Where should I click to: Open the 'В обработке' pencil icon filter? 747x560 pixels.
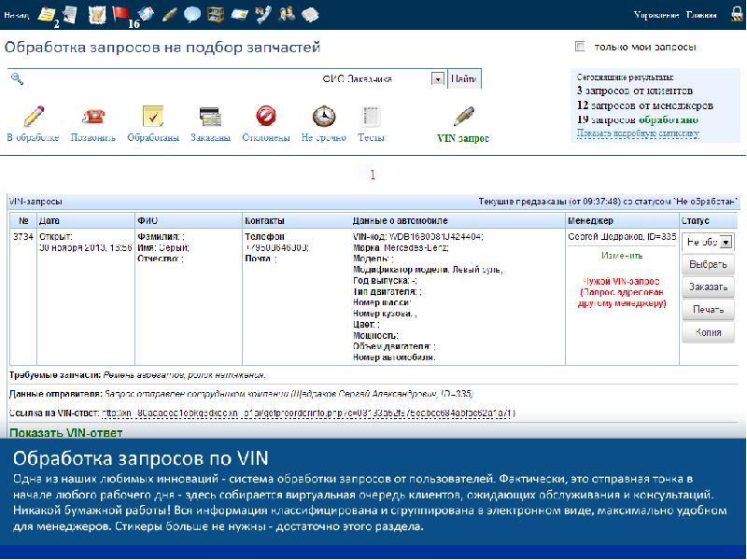(34, 117)
